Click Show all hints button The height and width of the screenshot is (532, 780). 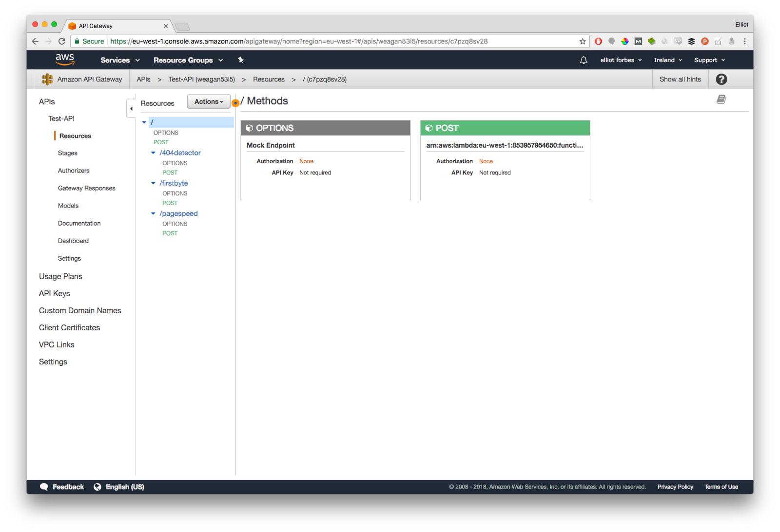pyautogui.click(x=680, y=79)
